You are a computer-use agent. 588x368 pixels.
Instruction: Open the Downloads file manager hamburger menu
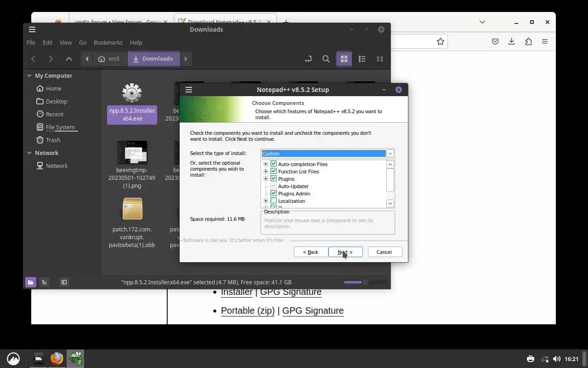[32, 29]
